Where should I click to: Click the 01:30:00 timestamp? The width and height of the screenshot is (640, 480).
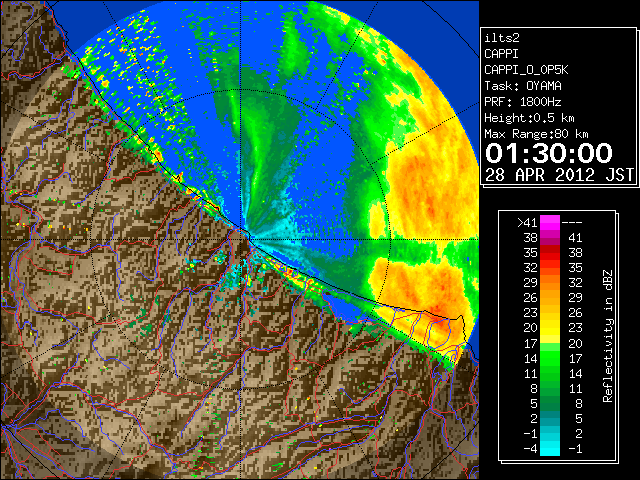[x=549, y=153]
